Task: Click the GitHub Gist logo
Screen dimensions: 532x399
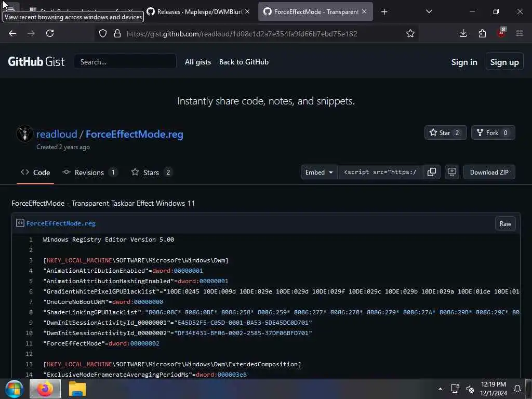Action: 36,62
